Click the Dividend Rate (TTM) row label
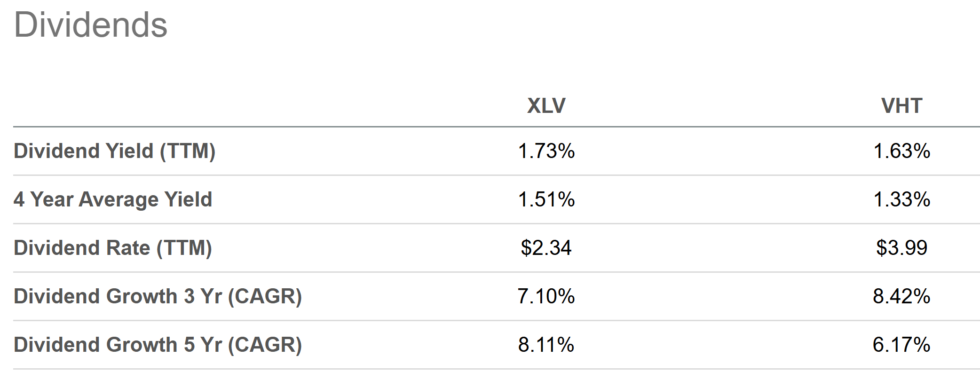 tap(113, 248)
